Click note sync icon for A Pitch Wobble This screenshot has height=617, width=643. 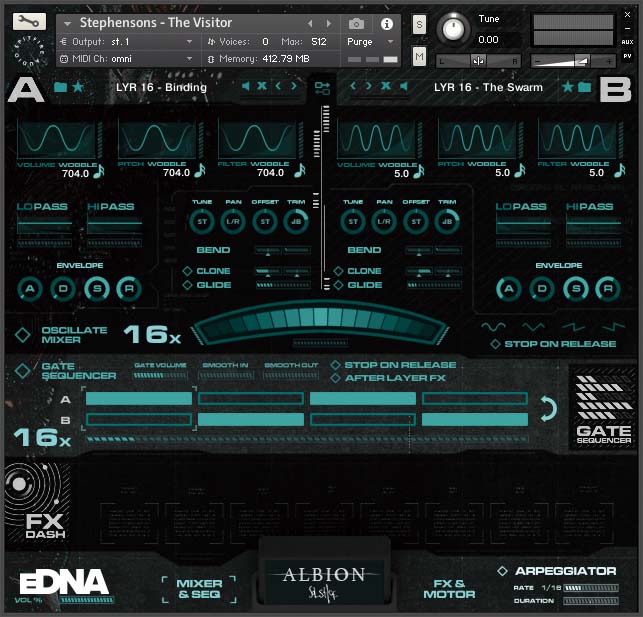point(199,171)
